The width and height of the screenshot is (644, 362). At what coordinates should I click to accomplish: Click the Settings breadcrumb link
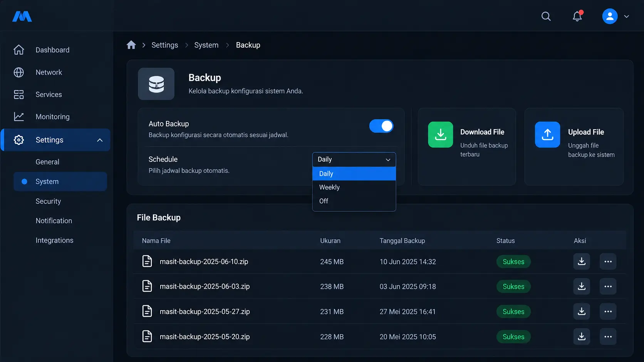tap(165, 45)
